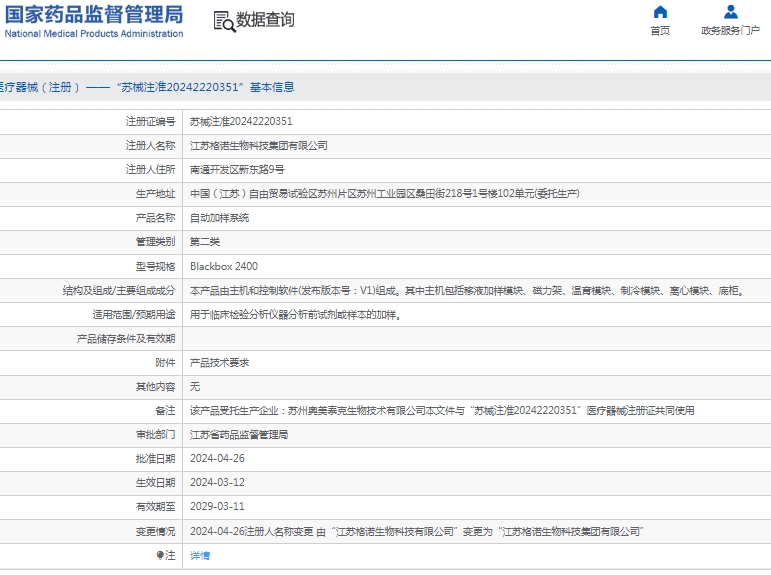Select product name 自动加样系统

pos(220,218)
